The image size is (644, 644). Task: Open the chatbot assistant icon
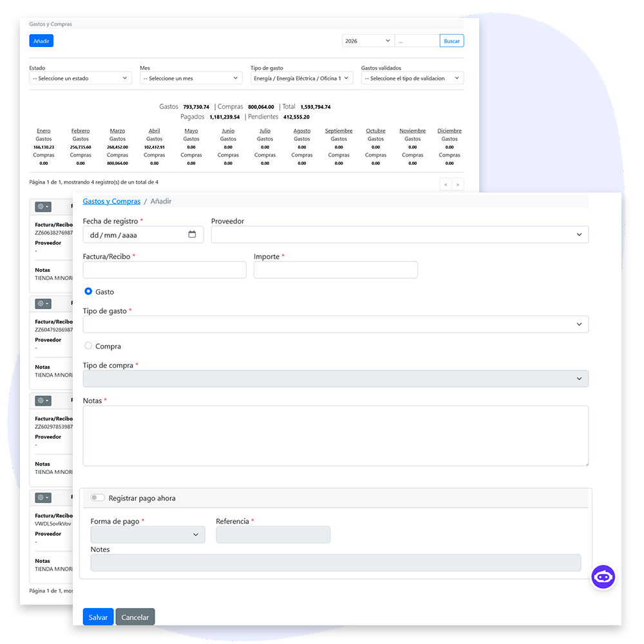(x=603, y=577)
